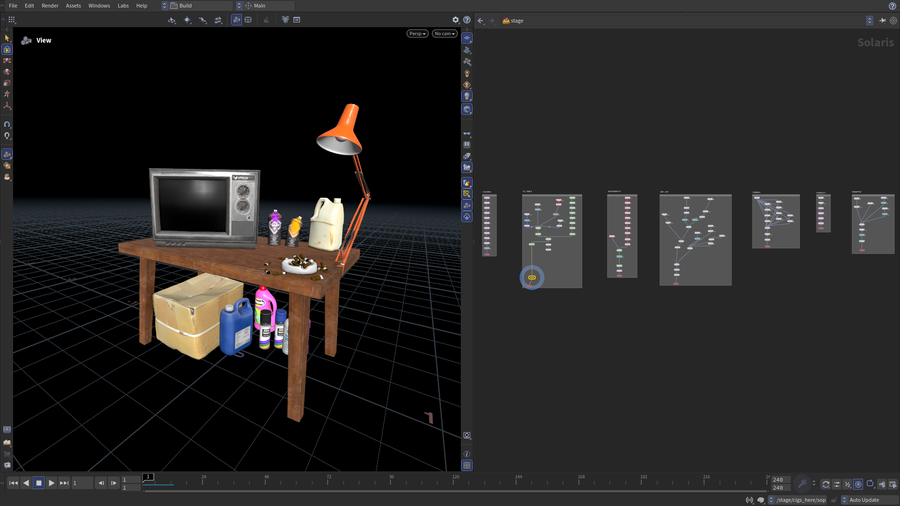Play animation backward
The width and height of the screenshot is (900, 506).
pos(26,483)
